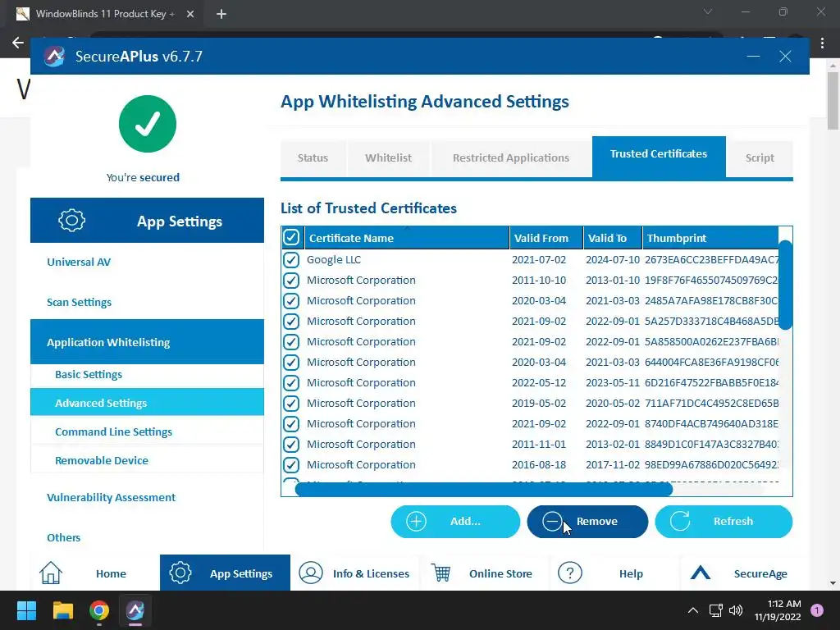Expand Others section in sidebar
The height and width of the screenshot is (630, 840).
pyautogui.click(x=64, y=537)
